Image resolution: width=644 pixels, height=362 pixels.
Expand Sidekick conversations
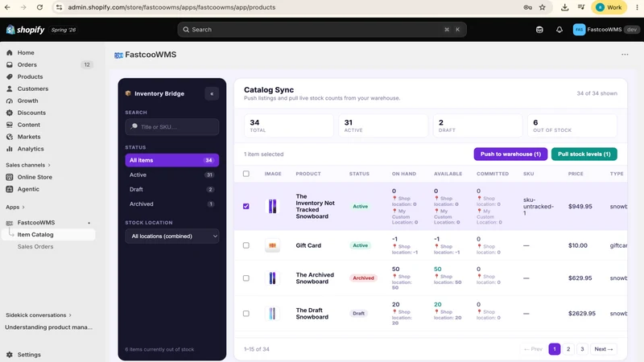tap(39, 315)
